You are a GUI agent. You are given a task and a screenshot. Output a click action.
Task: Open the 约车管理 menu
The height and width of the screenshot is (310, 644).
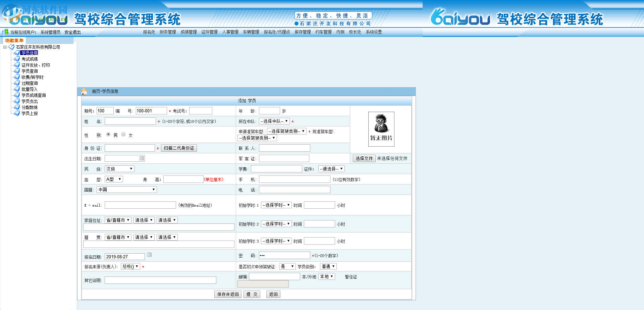click(x=324, y=32)
